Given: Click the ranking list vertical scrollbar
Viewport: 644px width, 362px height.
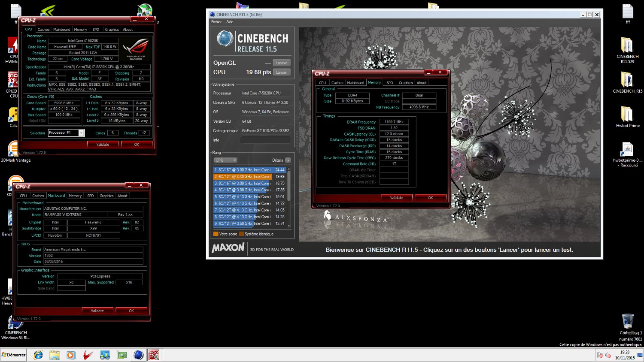Looking at the screenshot, I should pyautogui.click(x=289, y=197).
